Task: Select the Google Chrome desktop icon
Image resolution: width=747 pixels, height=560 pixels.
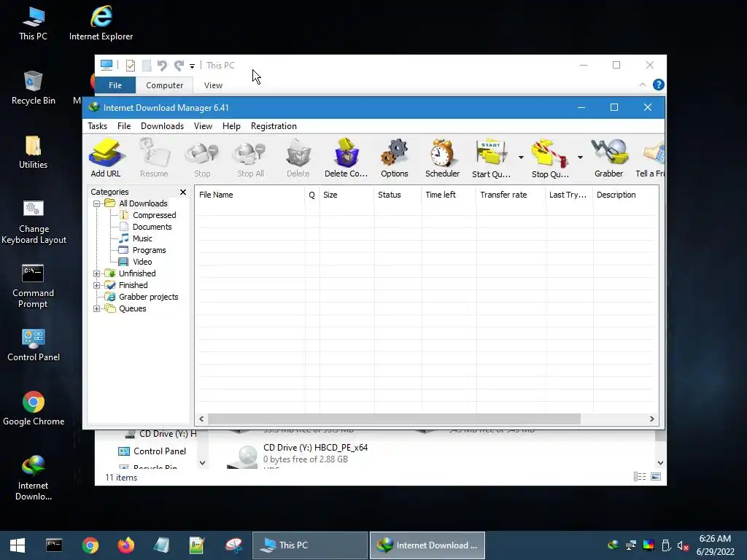Action: (x=34, y=408)
